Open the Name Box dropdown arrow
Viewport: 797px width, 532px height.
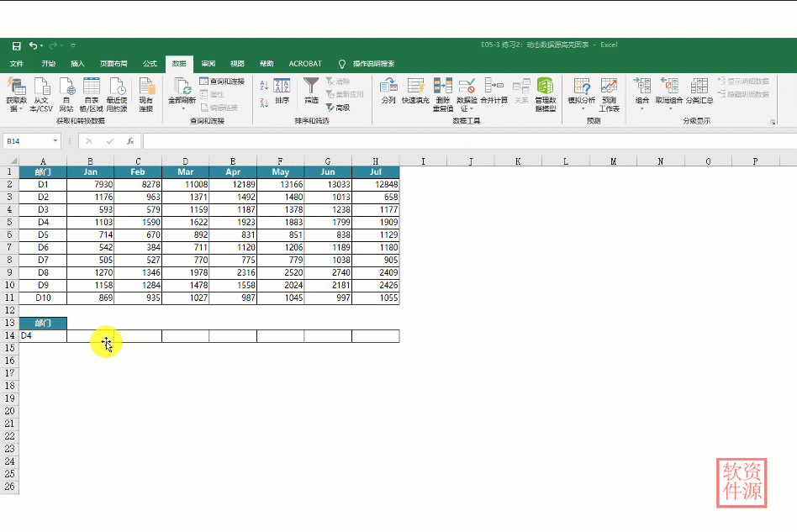[55, 140]
